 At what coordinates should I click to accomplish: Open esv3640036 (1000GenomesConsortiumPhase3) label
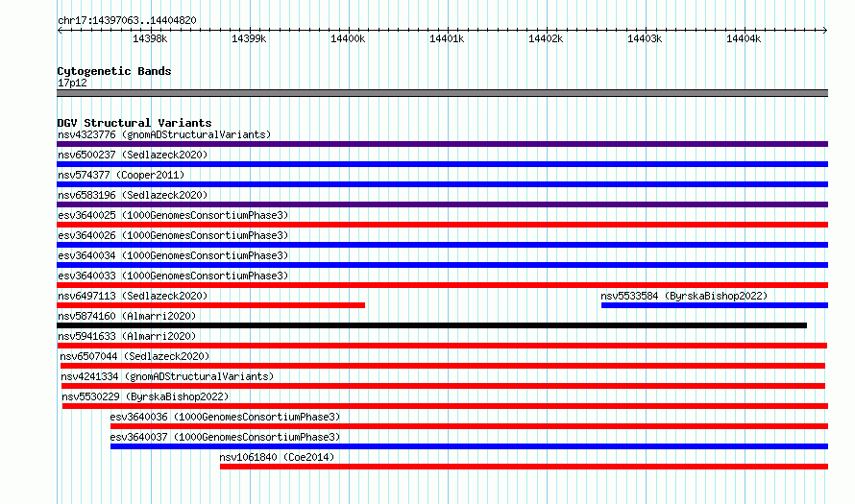click(x=225, y=417)
